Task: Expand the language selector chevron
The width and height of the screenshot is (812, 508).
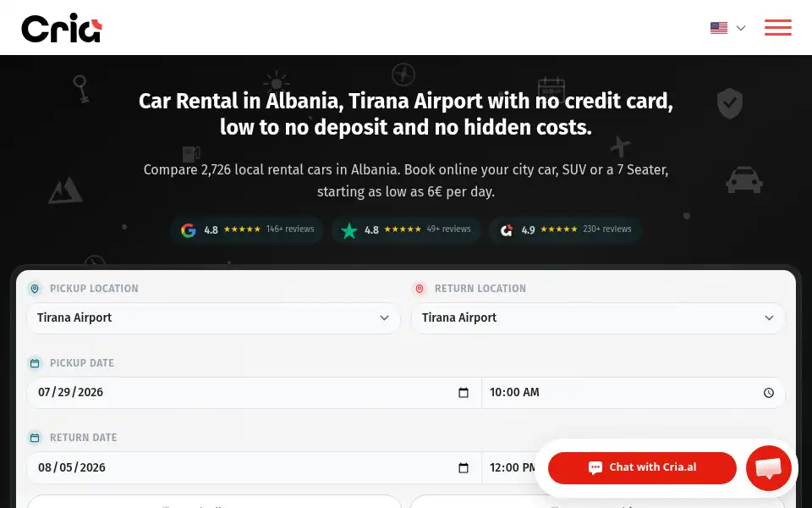Action: point(741,28)
